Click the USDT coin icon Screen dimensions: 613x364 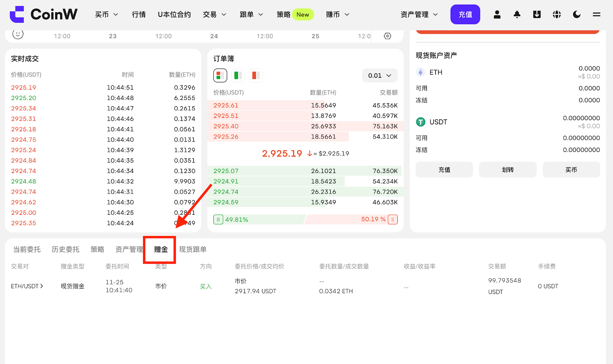(421, 122)
